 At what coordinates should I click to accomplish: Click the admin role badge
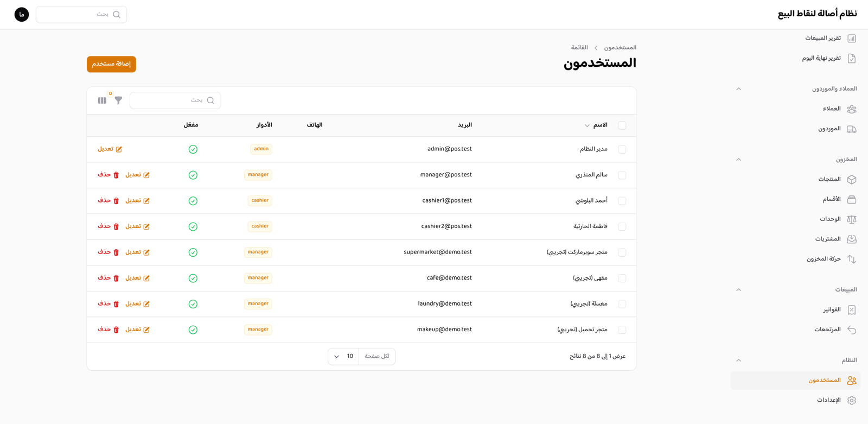pos(261,149)
